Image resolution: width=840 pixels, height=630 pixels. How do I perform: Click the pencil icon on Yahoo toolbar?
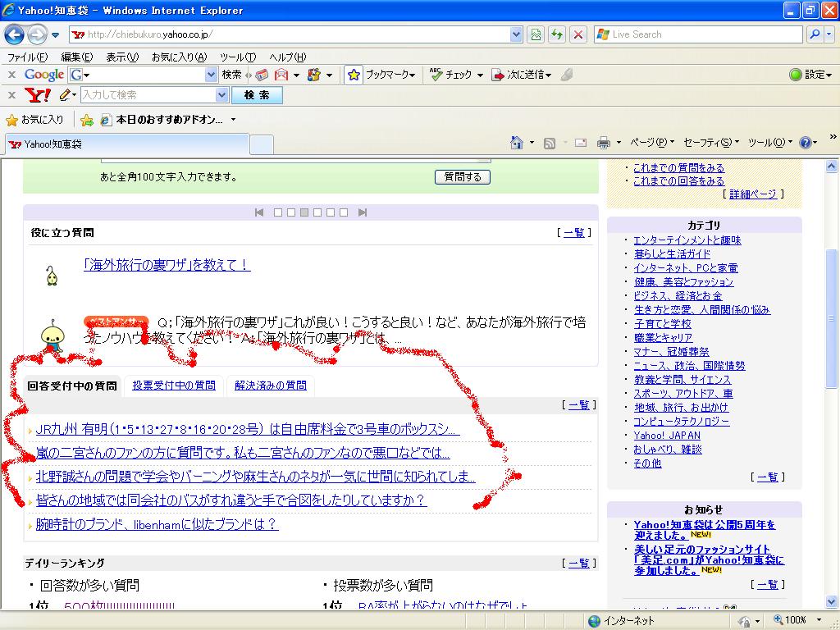pos(65,95)
